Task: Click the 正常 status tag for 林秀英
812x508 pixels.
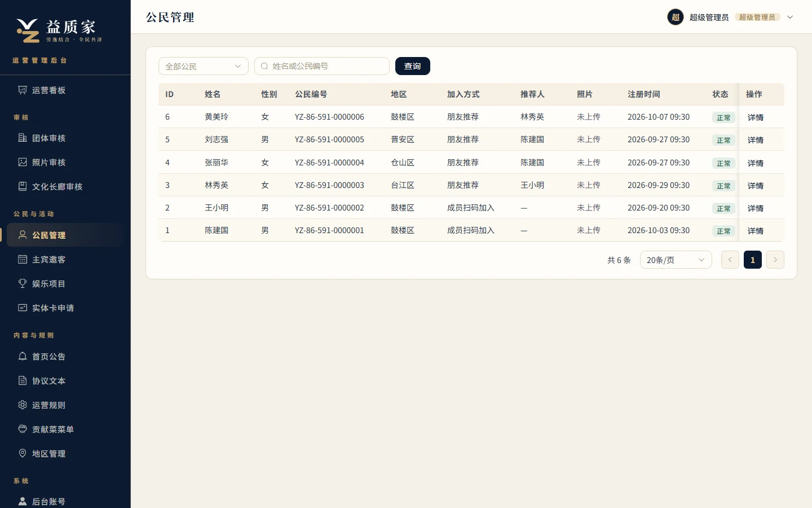Action: coord(723,186)
